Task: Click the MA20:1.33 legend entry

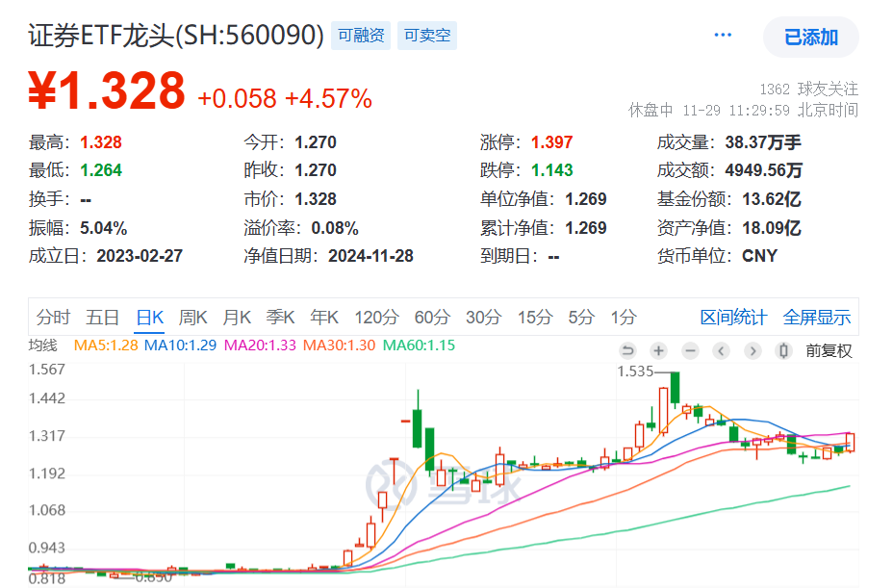Action: pos(260,345)
